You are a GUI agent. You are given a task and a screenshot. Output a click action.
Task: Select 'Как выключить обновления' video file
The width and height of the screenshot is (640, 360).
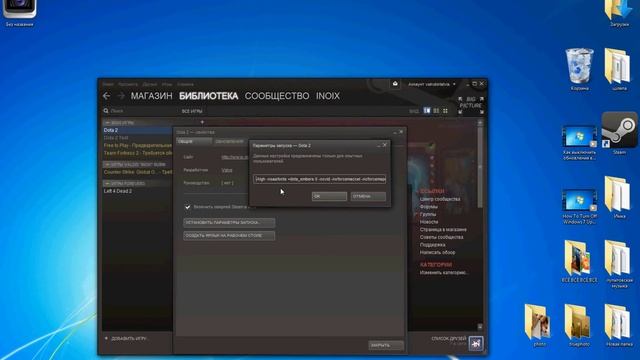pos(580,143)
